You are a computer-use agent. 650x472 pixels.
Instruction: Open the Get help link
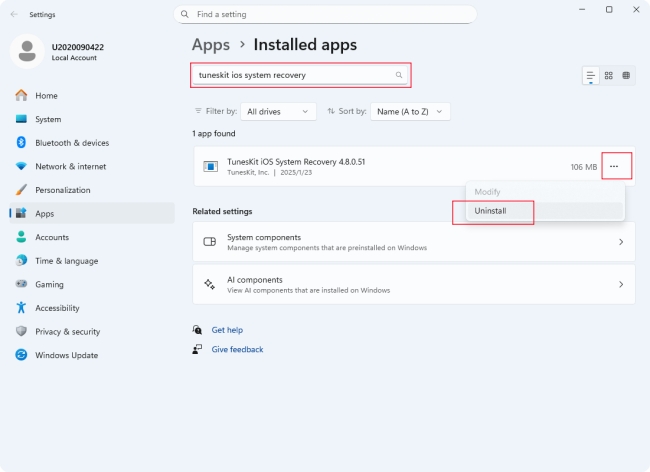click(x=227, y=330)
